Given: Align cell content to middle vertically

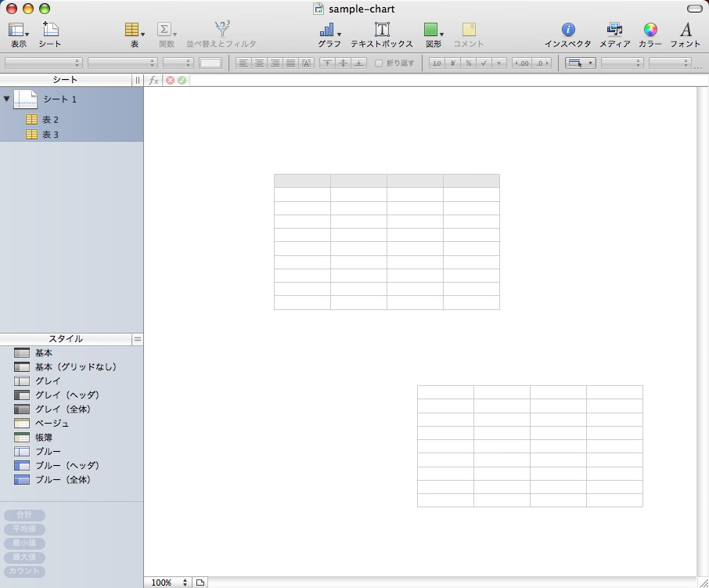Looking at the screenshot, I should [344, 63].
